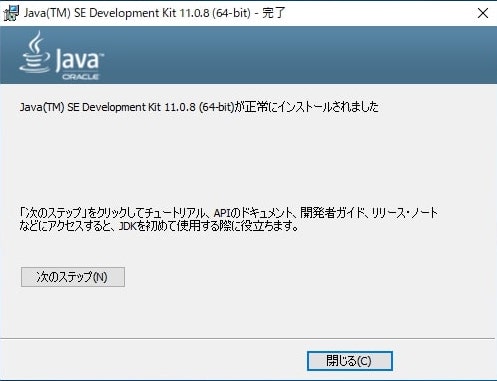
Task: Click the JDK word in the second description line
Action: click(128, 226)
